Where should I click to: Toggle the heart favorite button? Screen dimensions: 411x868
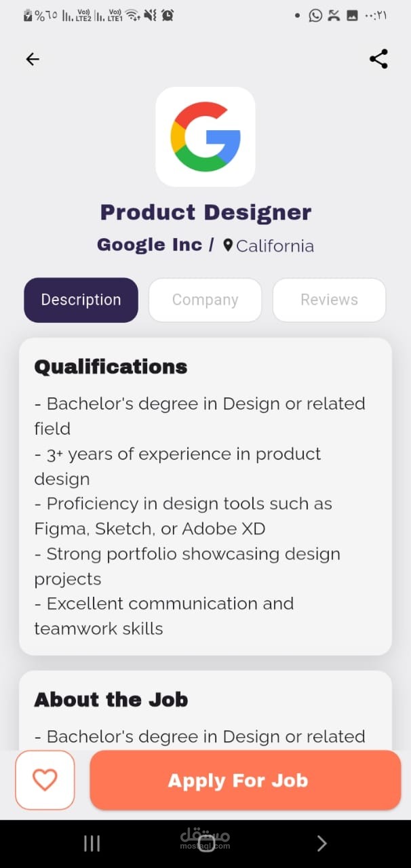point(45,780)
